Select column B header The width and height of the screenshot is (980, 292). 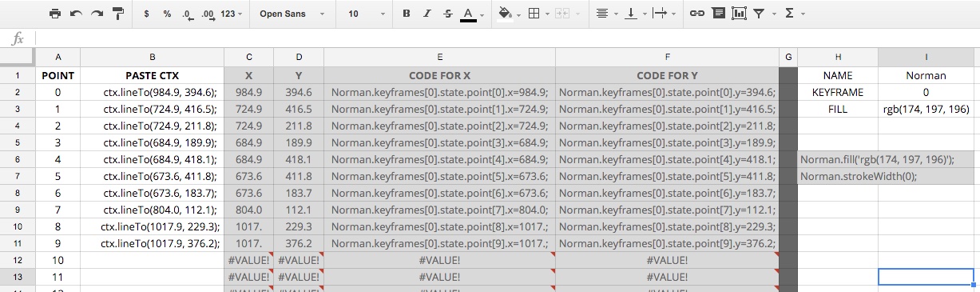pyautogui.click(x=152, y=57)
